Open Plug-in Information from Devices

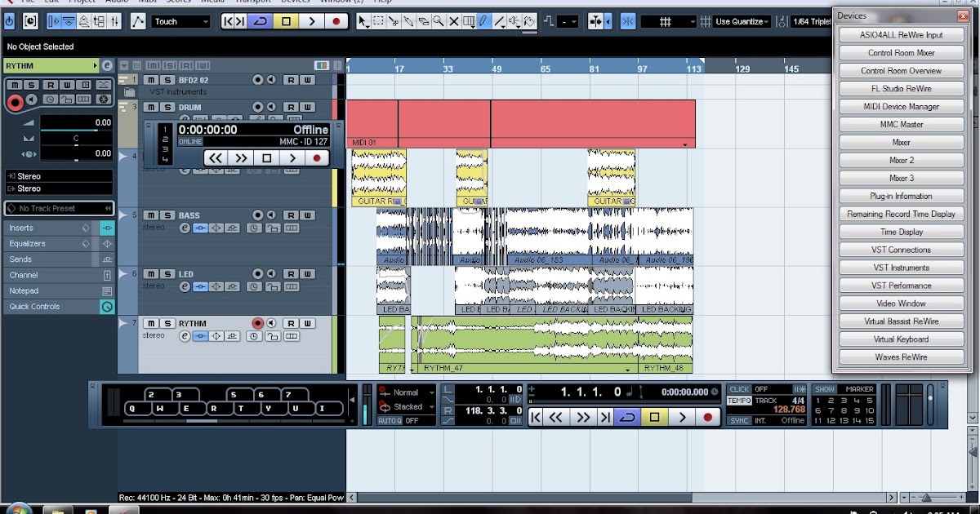(x=902, y=196)
